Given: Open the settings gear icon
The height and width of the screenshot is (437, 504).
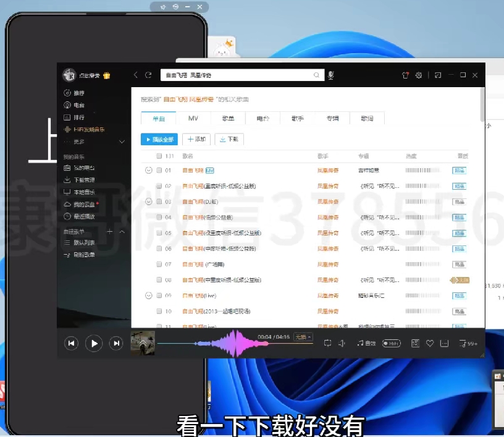Looking at the screenshot, I should 419,75.
